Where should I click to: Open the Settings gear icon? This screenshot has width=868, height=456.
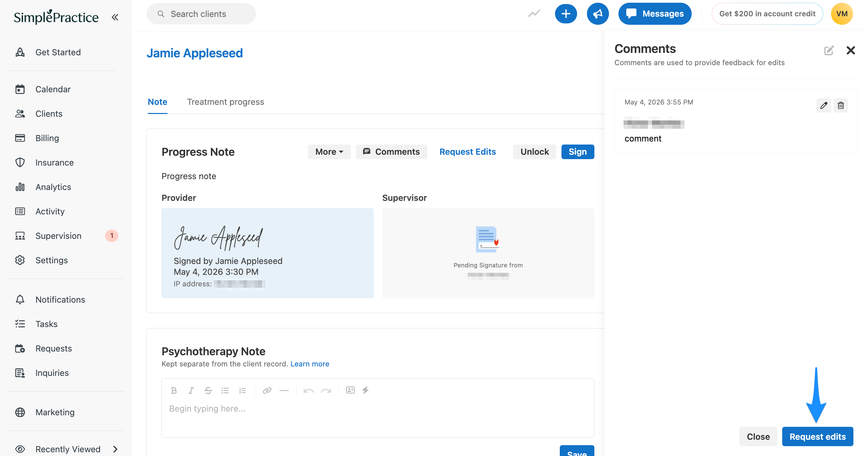(20, 260)
